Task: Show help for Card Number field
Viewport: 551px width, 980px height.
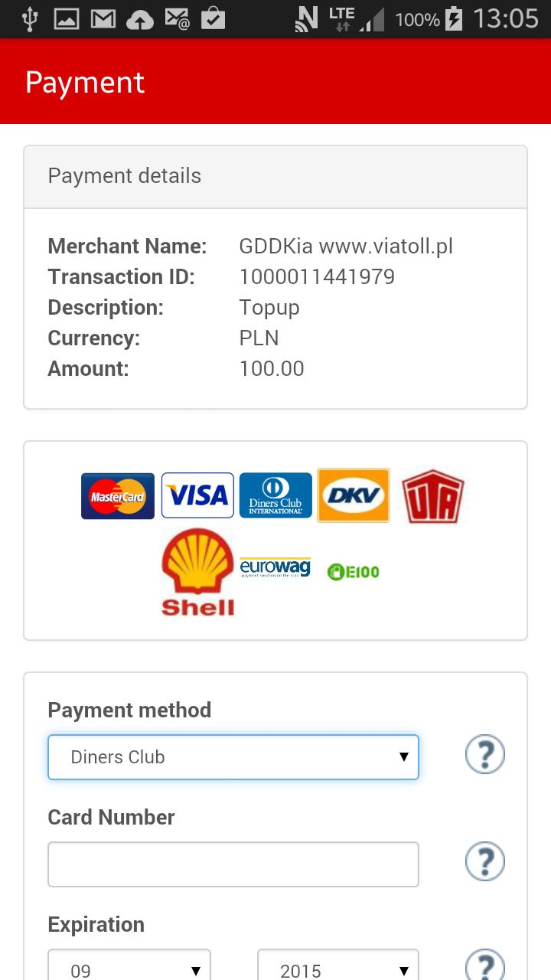Action: 485,862
